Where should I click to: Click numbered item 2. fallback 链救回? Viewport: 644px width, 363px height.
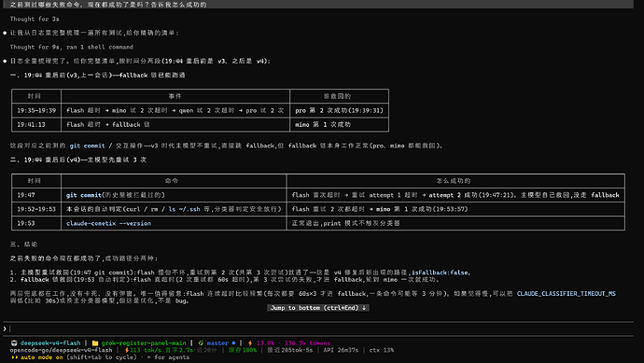(225, 280)
